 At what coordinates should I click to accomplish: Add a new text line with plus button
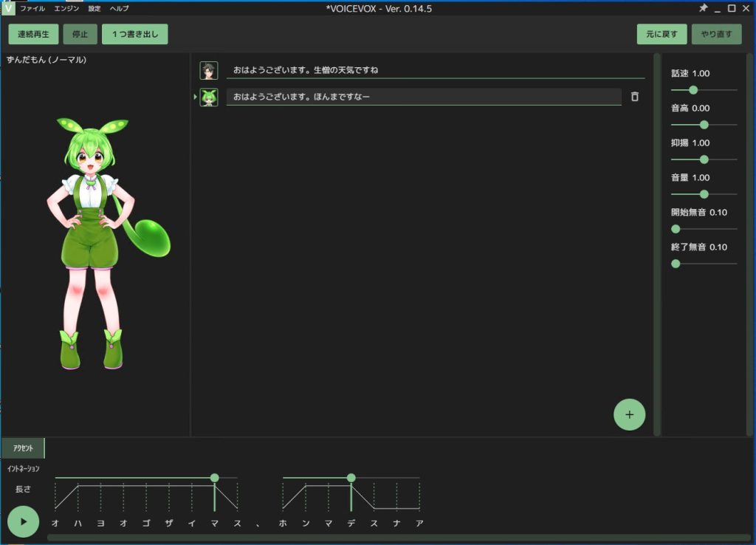[x=629, y=414]
